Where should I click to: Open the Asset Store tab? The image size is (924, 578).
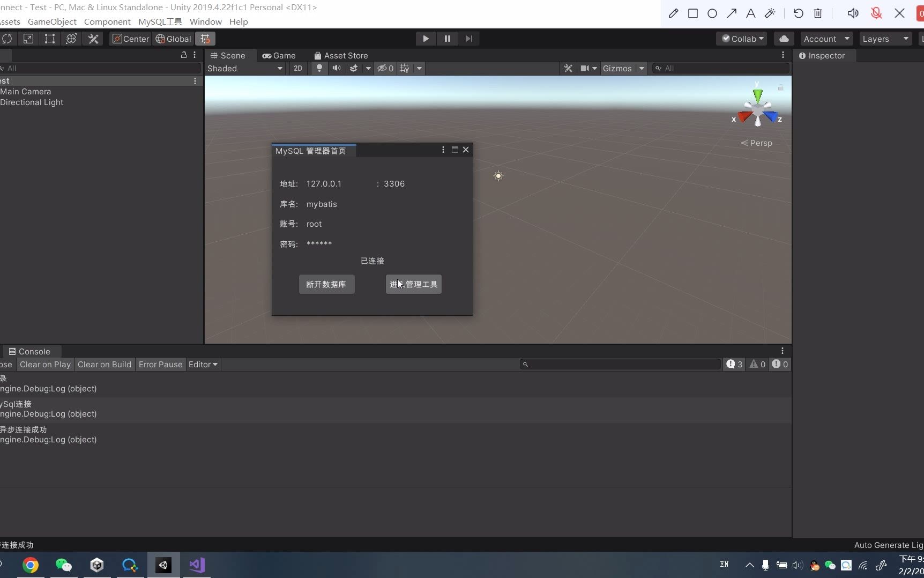pos(341,55)
